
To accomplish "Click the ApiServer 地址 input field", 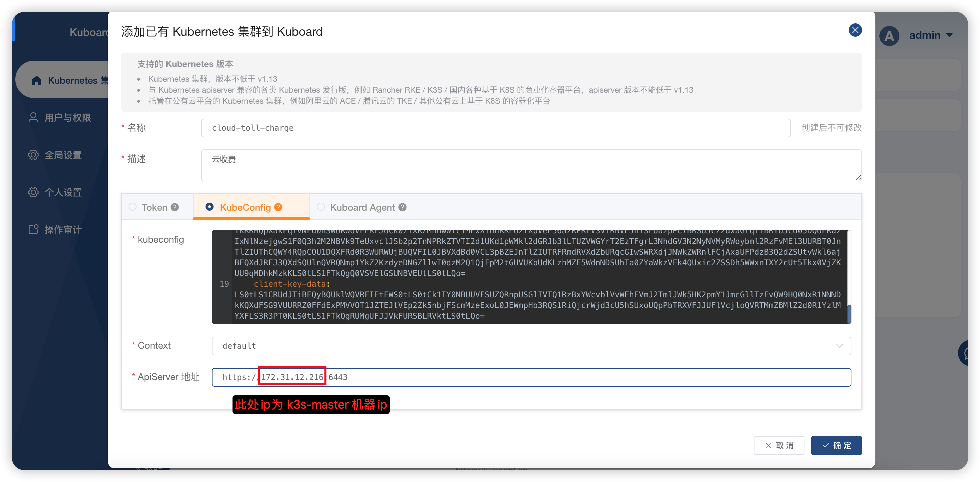I will coord(531,377).
